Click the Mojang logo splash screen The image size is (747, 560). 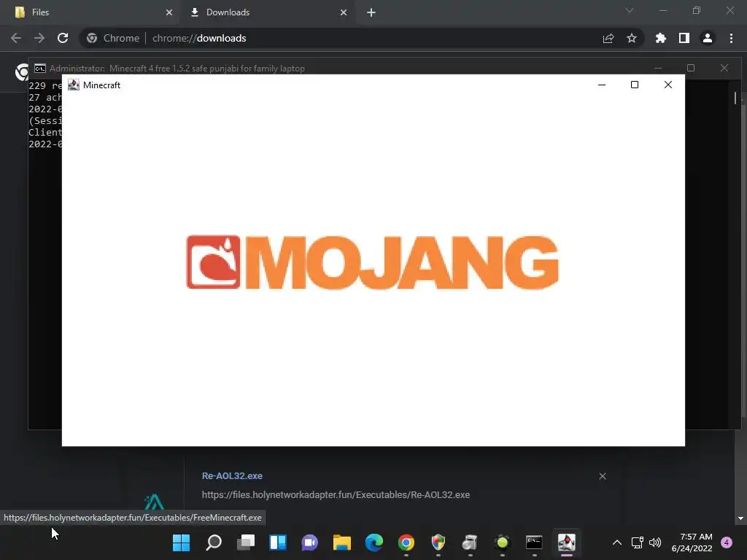tap(373, 262)
